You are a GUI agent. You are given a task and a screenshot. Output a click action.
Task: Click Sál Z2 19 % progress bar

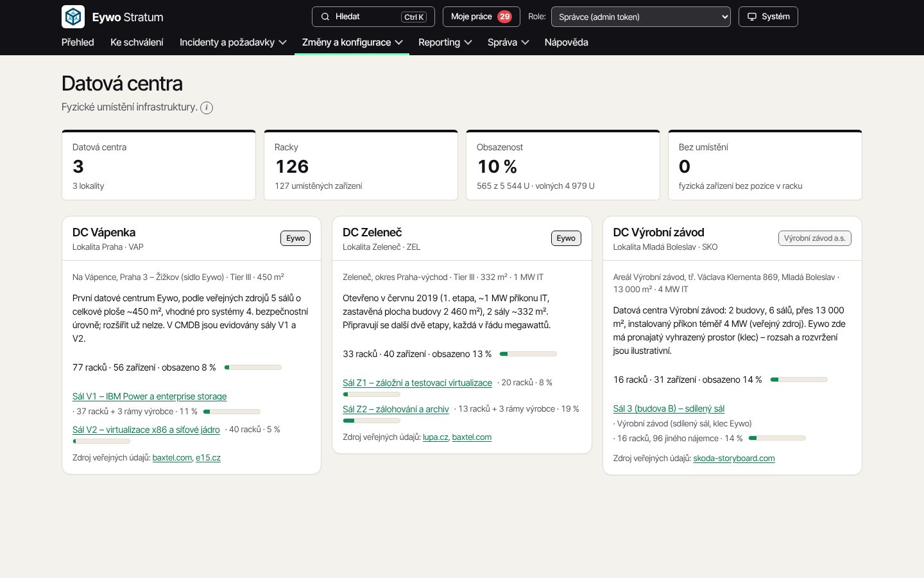[372, 421]
